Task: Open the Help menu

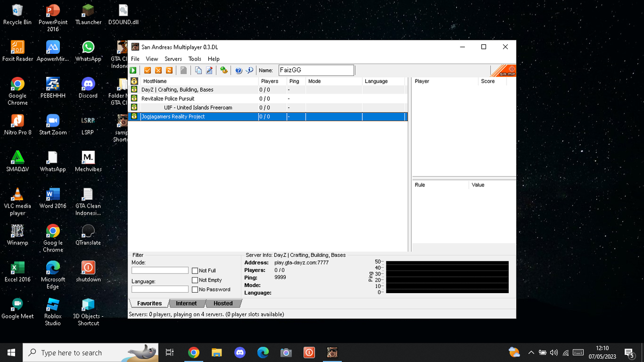Action: (x=214, y=59)
